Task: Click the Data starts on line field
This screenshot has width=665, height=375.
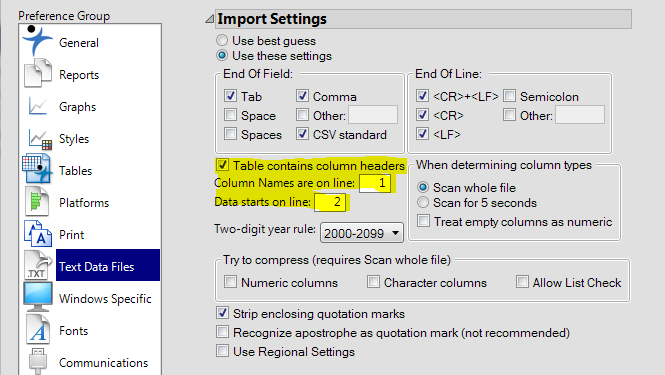Action: [330, 202]
